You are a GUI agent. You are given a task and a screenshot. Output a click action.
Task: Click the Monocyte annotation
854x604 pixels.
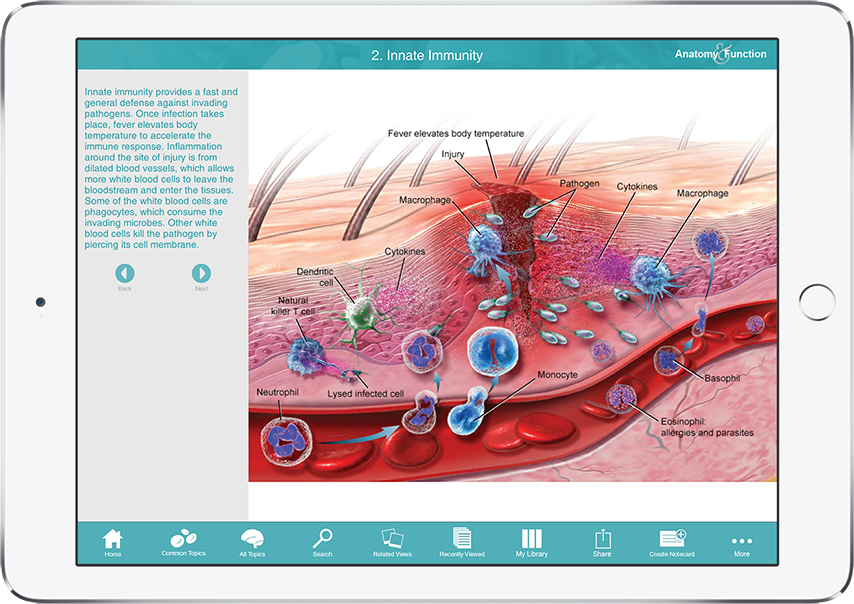pos(556,375)
